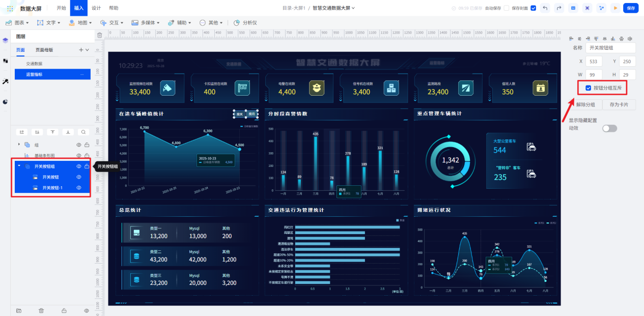Image resolution: width=644 pixels, height=316 pixels.
Task: Click the delete trash icon at layers panel bottom
Action: coord(41,310)
